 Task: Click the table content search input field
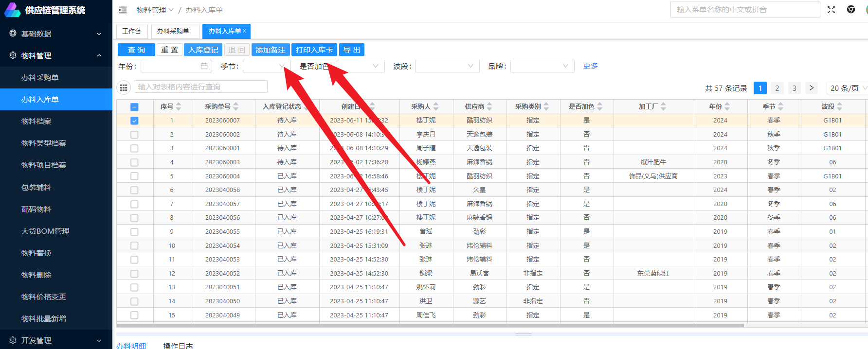(x=200, y=87)
